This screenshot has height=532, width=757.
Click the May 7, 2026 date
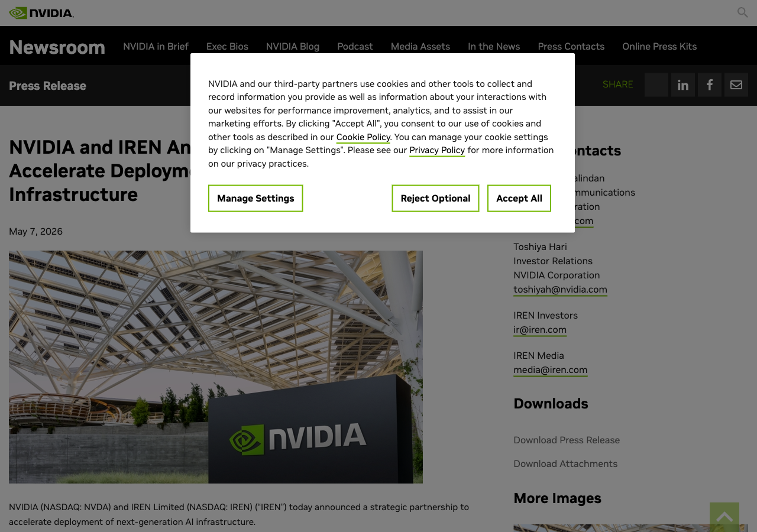[x=35, y=231]
